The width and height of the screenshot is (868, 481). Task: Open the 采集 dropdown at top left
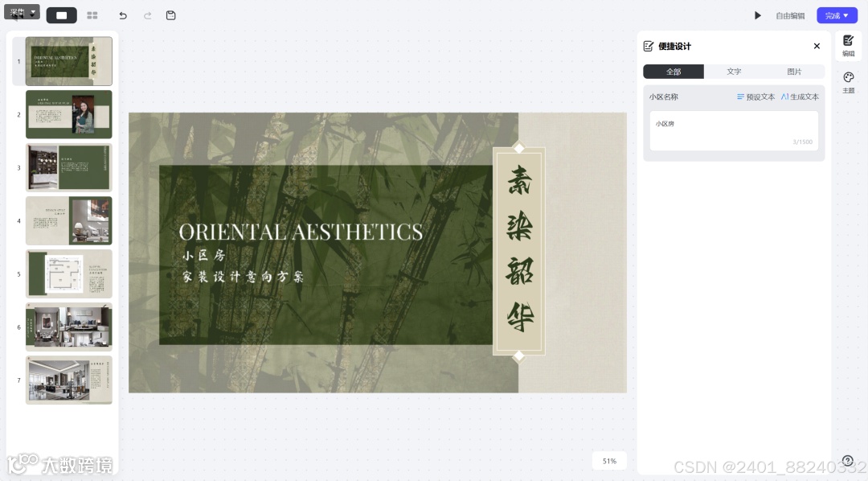(23, 12)
